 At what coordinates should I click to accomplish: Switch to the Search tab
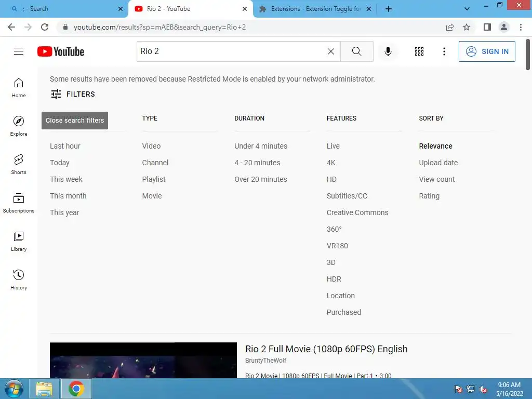[x=64, y=9]
